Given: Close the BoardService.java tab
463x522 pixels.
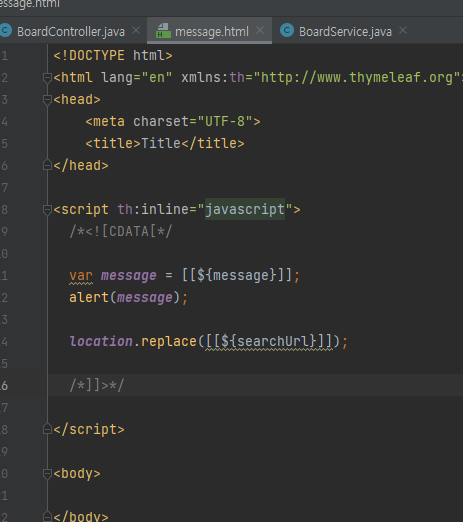Looking at the screenshot, I should coord(403,31).
